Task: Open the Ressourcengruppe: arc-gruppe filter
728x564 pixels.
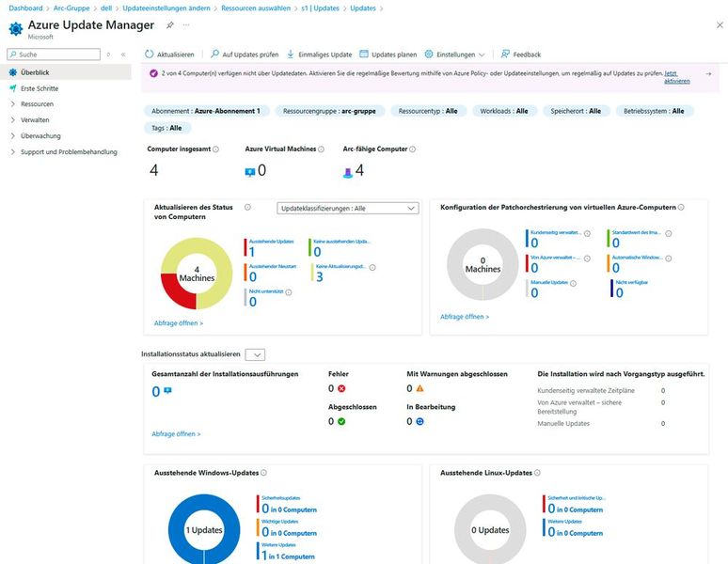Action: 329,111
